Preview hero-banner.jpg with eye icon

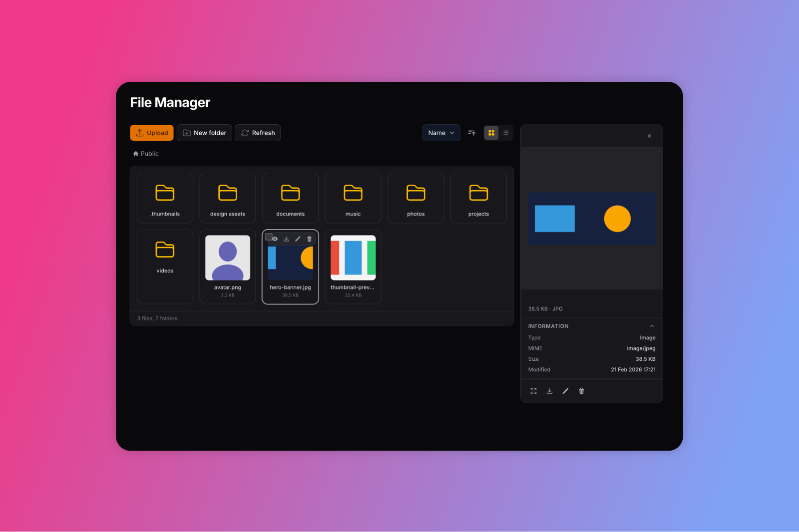(275, 239)
